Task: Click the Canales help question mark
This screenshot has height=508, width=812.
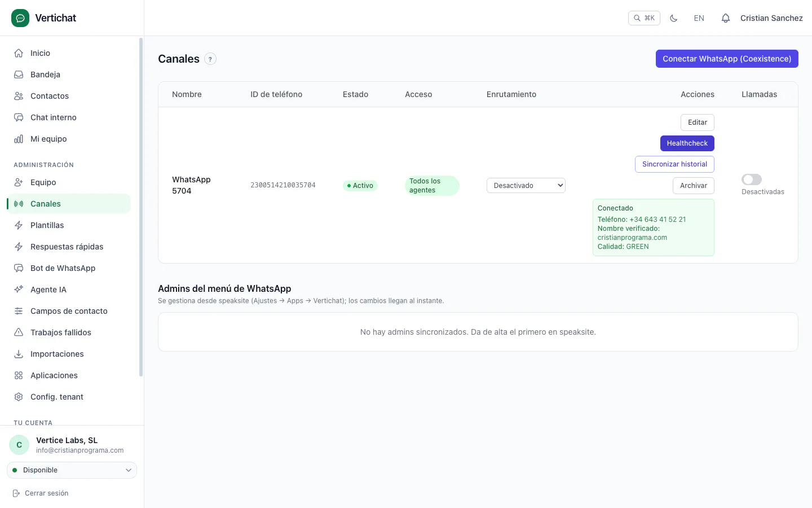Action: pos(210,59)
